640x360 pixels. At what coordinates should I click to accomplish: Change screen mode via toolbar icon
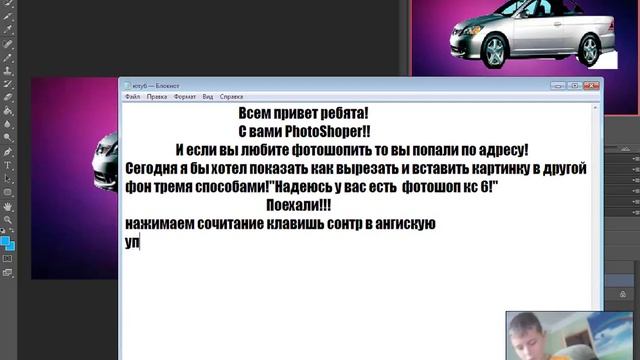(7, 273)
